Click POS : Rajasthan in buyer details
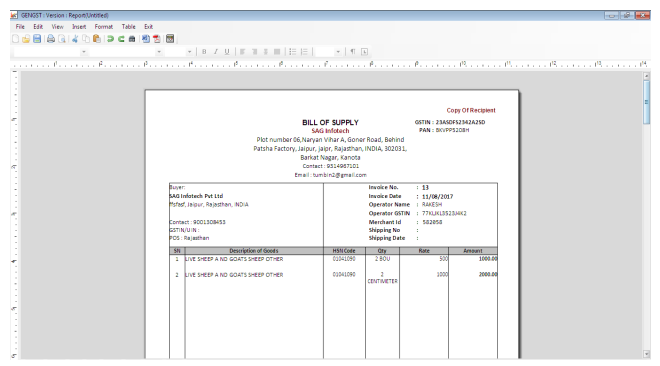Screen dimensions: 660x366 [189, 238]
